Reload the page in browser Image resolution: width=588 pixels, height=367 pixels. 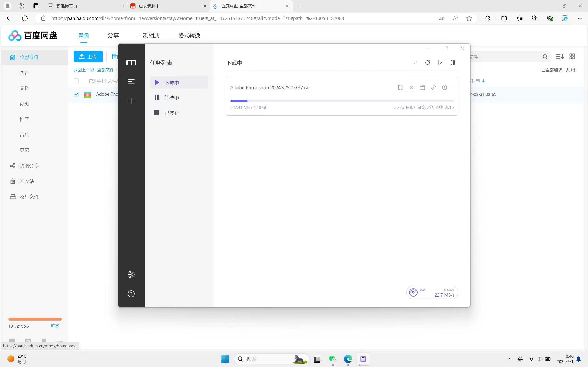coord(25,18)
